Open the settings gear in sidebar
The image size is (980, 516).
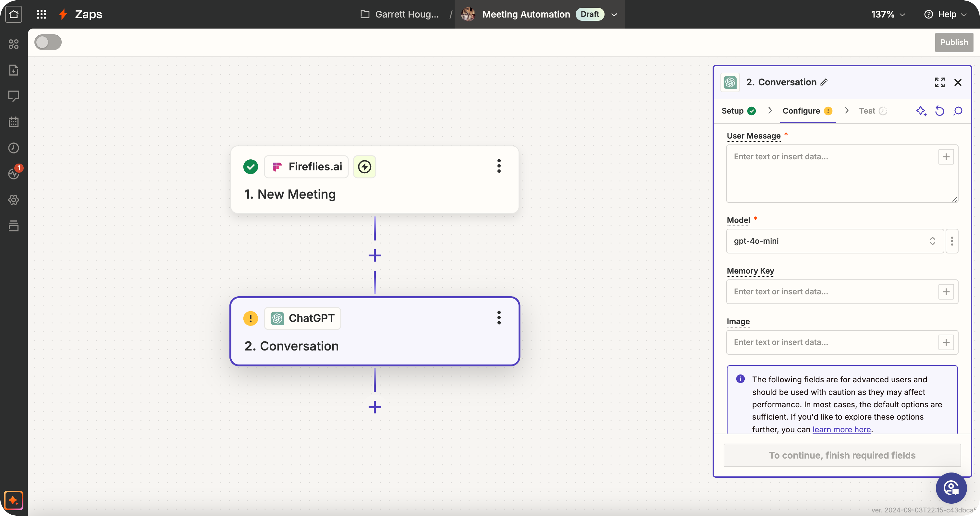pos(14,200)
